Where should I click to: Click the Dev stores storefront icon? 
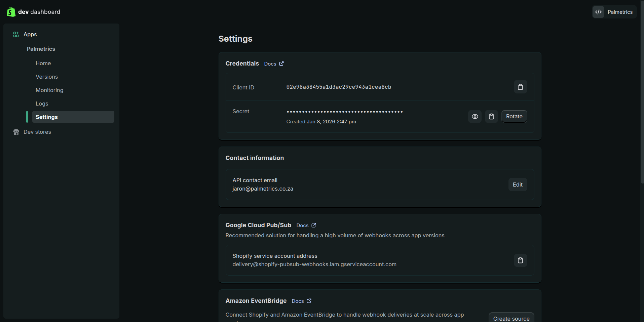[x=16, y=132]
